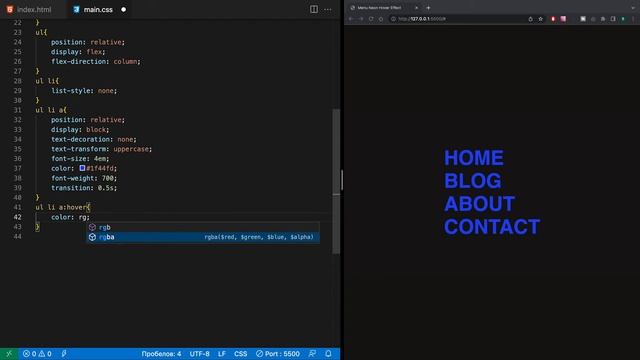Open the pink browser extension icon

(563, 19)
